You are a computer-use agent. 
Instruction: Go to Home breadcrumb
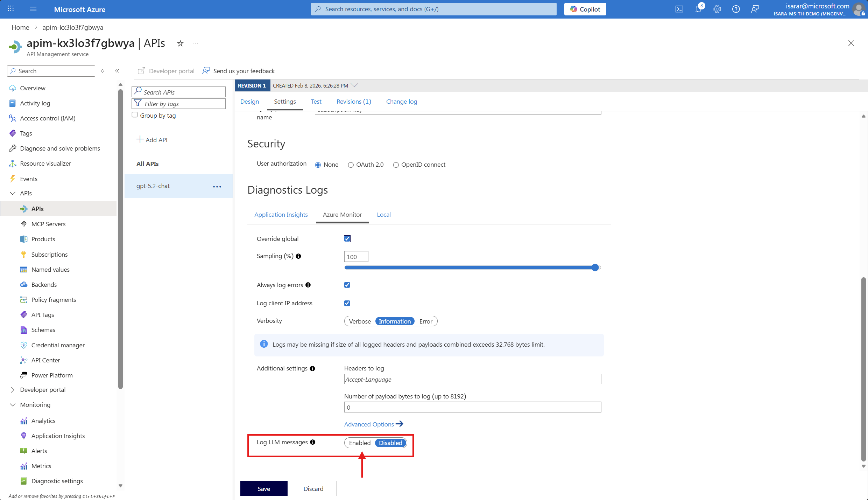(x=20, y=27)
